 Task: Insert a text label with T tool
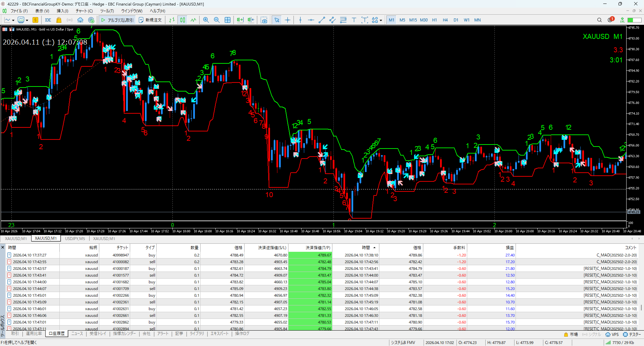coord(354,20)
